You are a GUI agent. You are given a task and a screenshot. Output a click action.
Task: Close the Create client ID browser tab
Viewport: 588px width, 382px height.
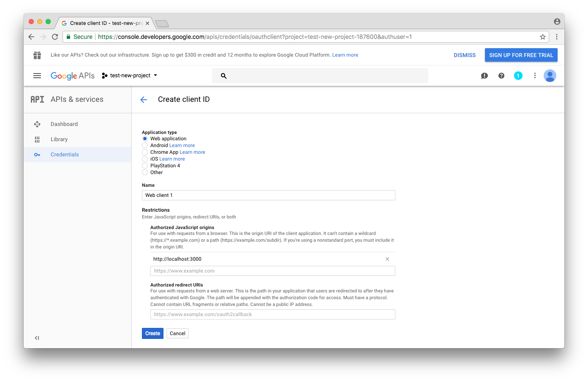click(x=147, y=23)
